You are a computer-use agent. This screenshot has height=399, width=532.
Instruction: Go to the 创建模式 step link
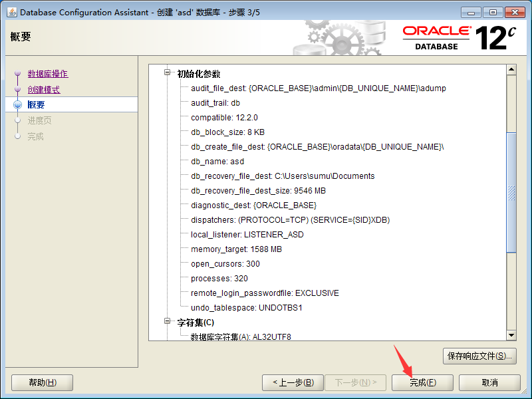(44, 90)
